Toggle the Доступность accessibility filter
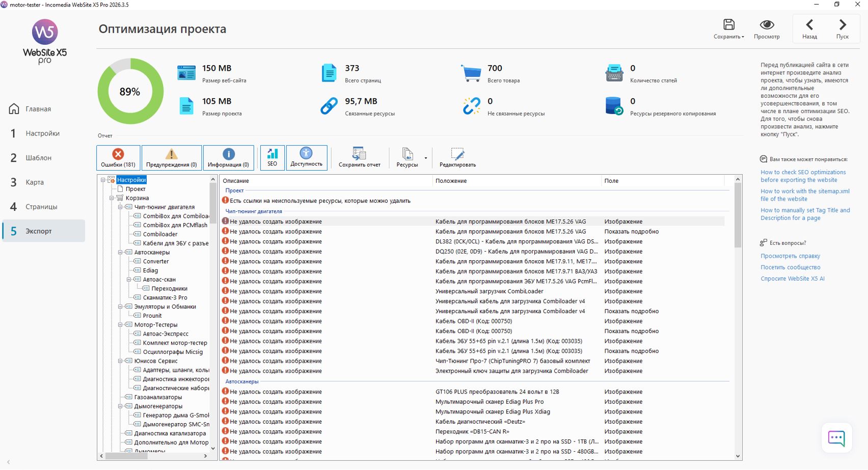 tap(307, 157)
